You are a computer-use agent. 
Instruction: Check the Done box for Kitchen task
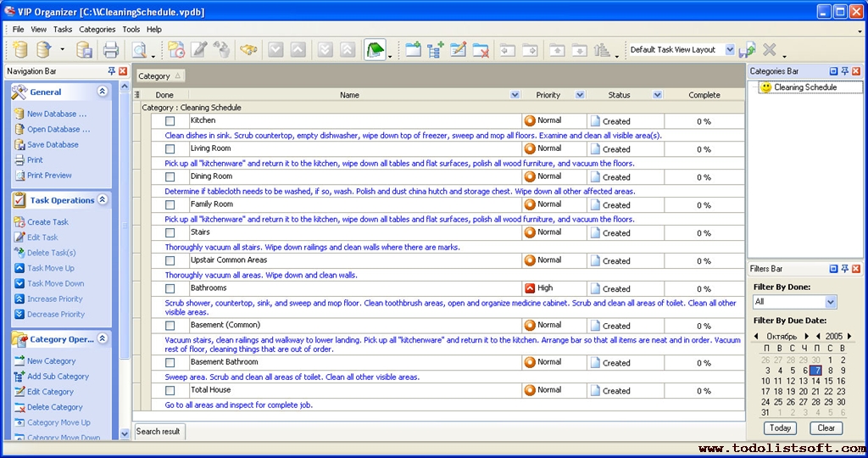click(170, 121)
